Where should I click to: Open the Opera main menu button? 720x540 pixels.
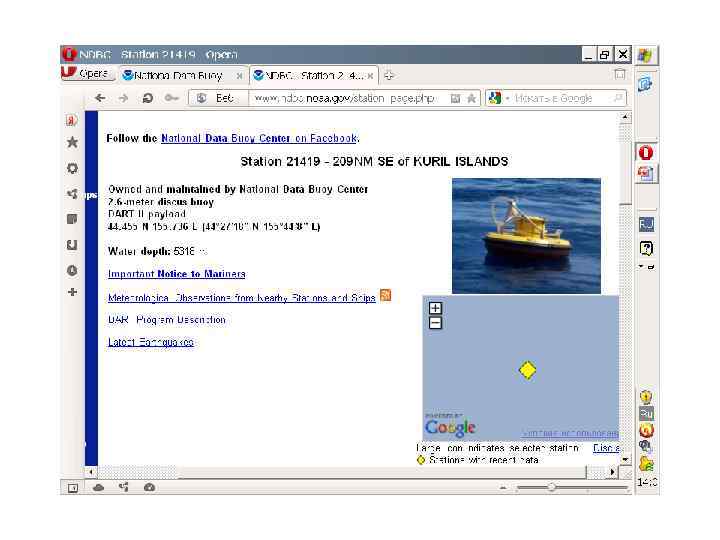point(87,73)
